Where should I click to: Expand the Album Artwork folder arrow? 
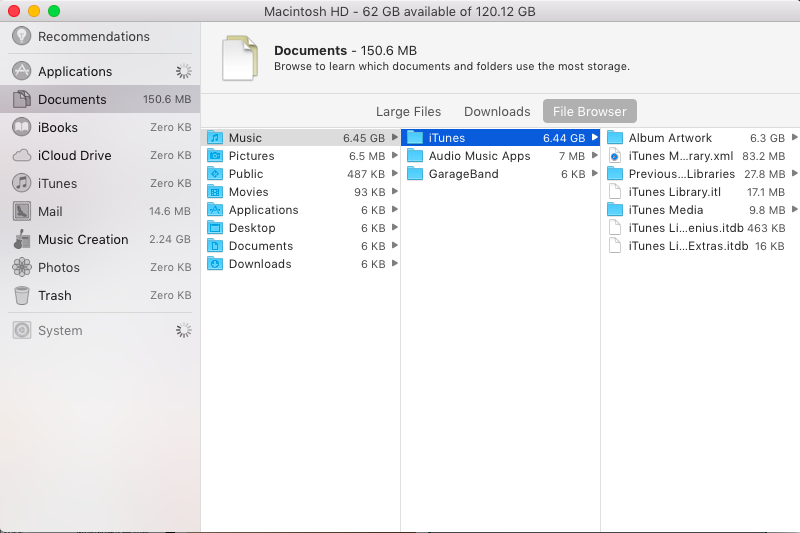click(794, 137)
